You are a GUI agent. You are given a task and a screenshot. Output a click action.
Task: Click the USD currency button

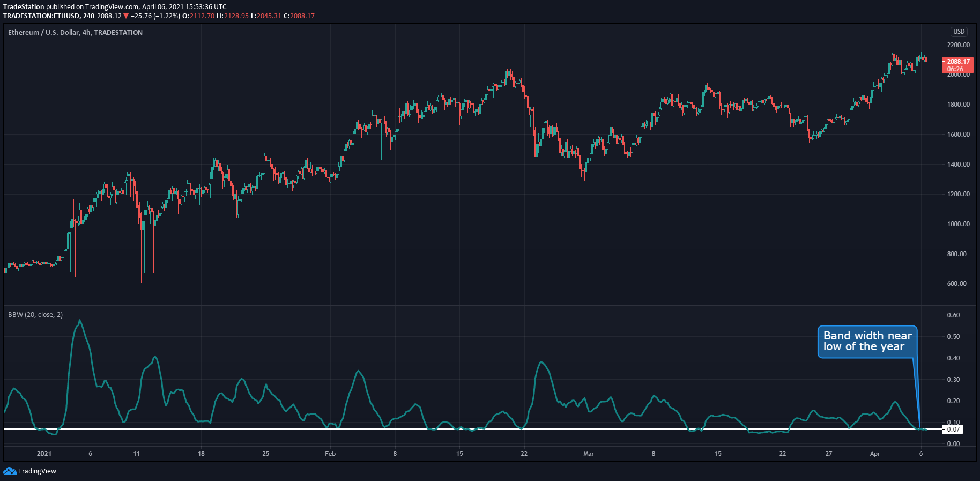pyautogui.click(x=959, y=32)
